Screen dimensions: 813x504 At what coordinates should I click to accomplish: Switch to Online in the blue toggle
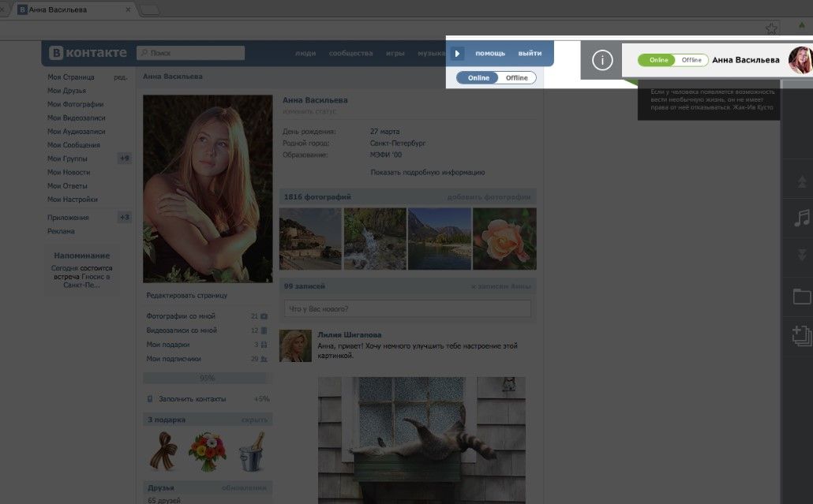[478, 78]
